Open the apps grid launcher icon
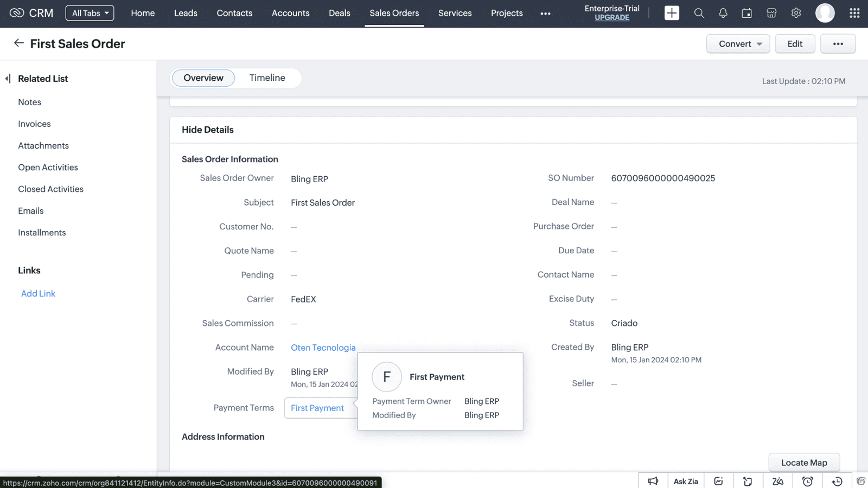 (x=854, y=13)
